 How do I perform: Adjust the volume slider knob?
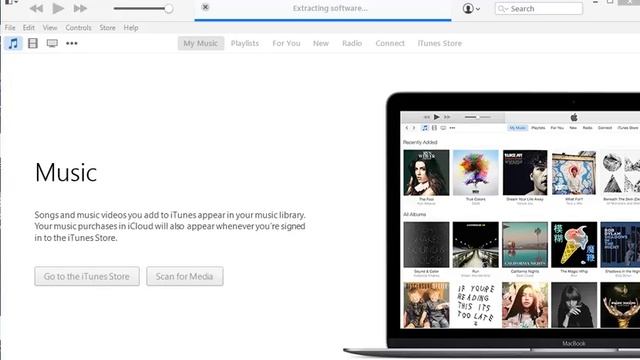168,9
